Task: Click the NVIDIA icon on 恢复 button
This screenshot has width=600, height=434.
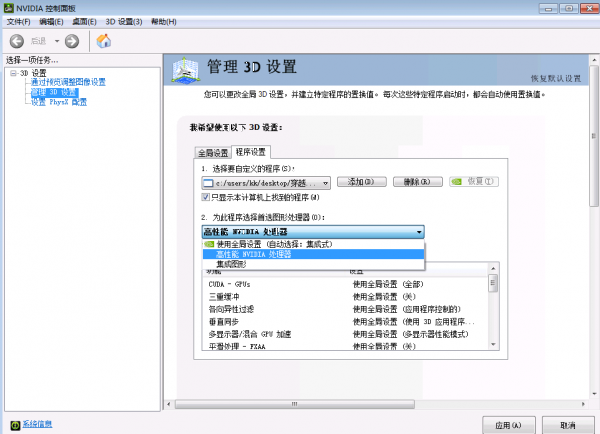Action: click(457, 182)
